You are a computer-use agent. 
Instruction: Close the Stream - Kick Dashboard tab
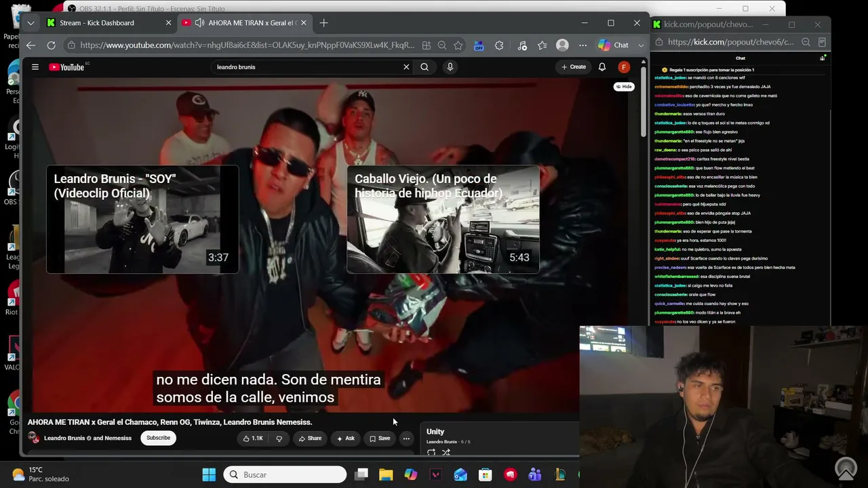click(168, 23)
